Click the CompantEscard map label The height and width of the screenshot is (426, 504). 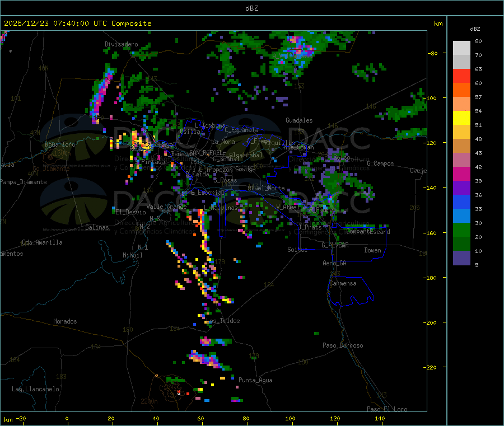coord(368,232)
